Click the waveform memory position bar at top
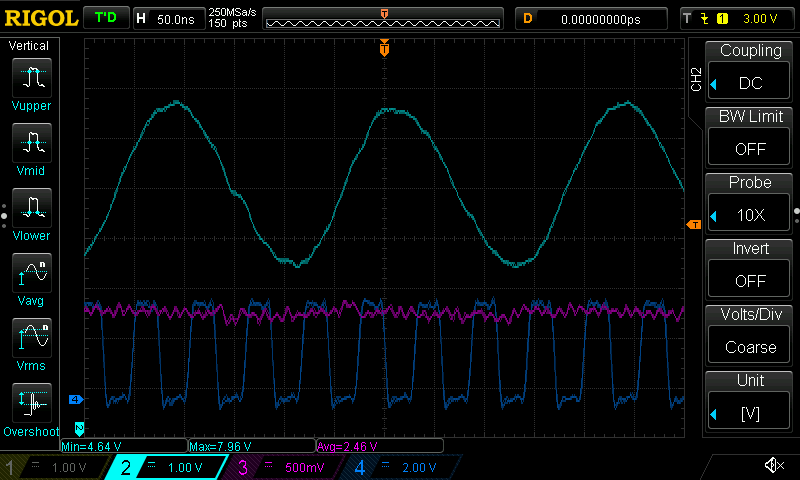 tap(385, 18)
